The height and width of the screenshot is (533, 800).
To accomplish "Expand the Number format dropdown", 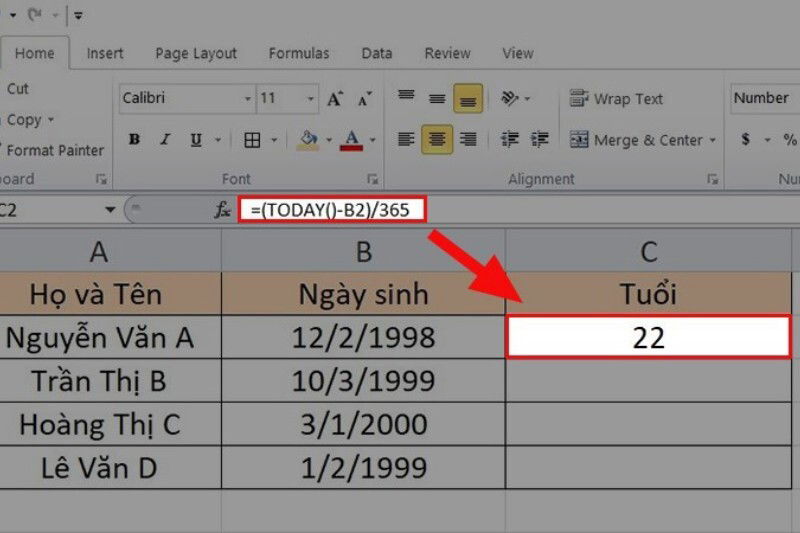I will (x=765, y=98).
